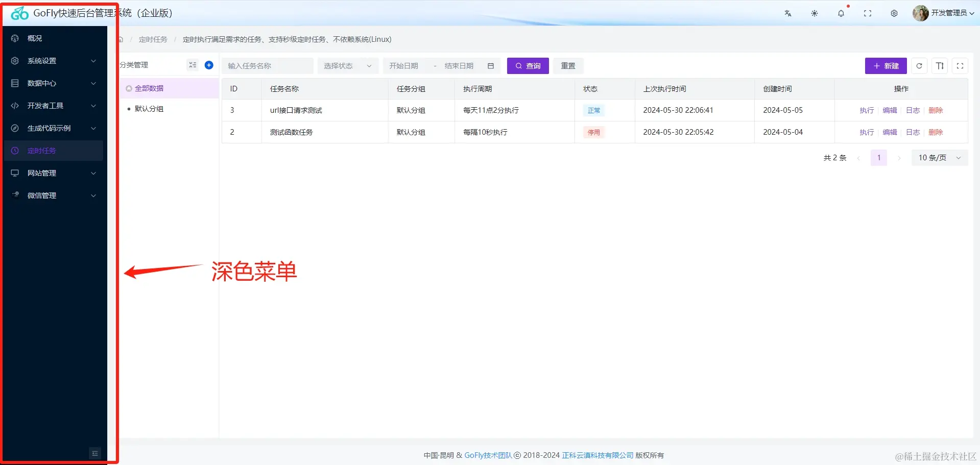Expand the 生成代码示例 submenu arrow

[x=93, y=128]
